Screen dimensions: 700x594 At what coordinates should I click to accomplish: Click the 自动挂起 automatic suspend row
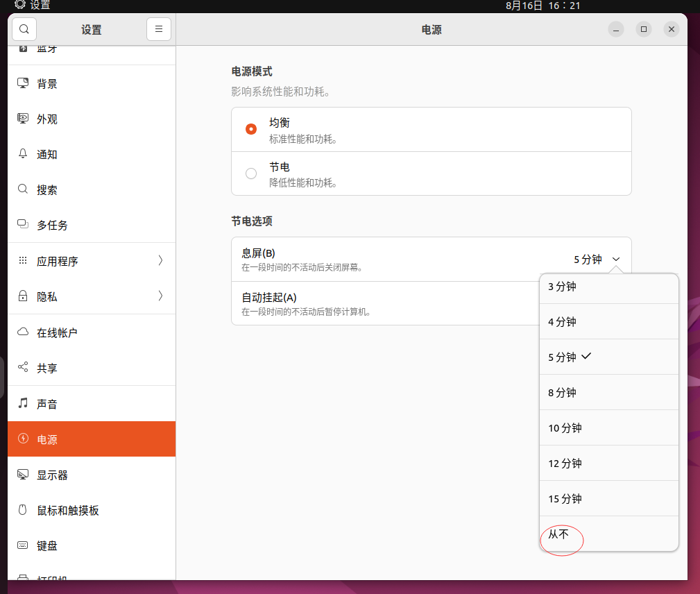382,303
